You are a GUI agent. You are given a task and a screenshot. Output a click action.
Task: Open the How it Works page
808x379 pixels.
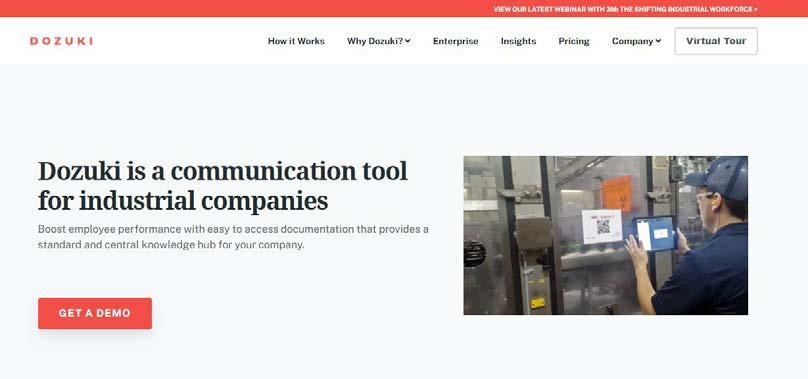[x=296, y=41]
